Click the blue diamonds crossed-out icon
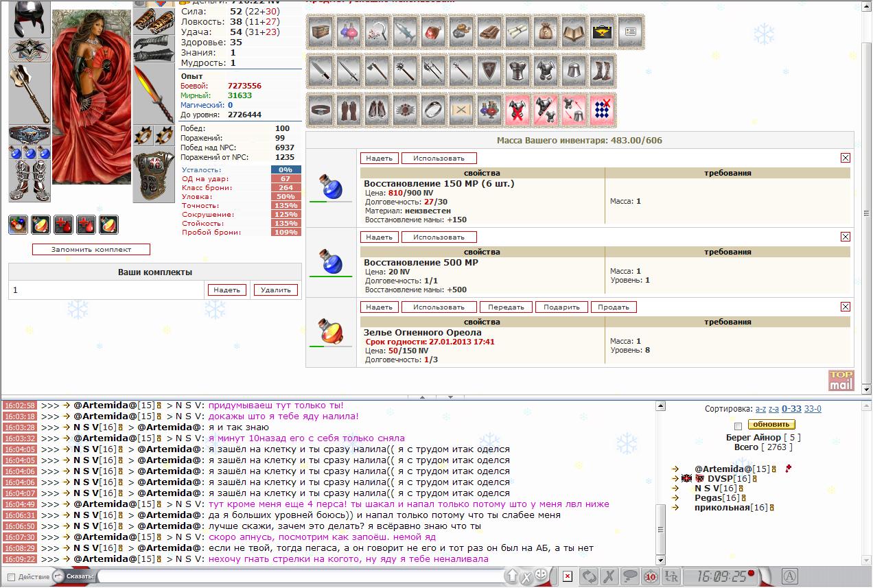The image size is (873, 588). [603, 109]
